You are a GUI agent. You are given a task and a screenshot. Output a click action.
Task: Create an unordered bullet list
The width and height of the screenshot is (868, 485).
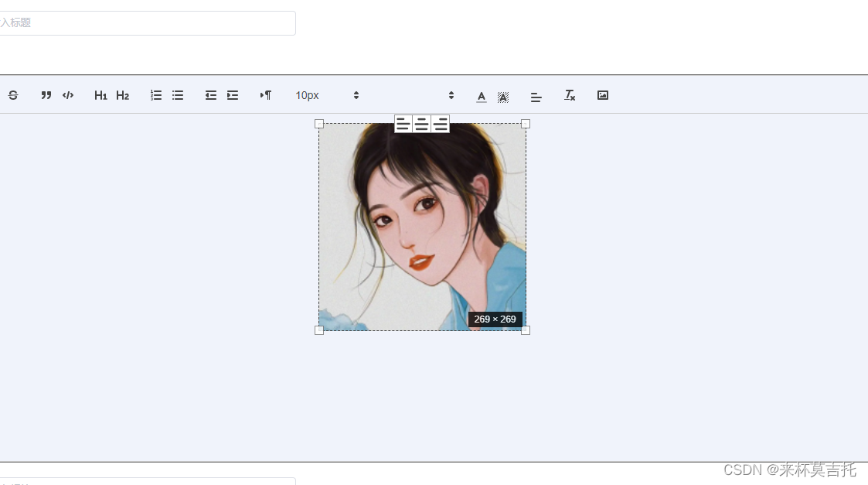pos(177,95)
